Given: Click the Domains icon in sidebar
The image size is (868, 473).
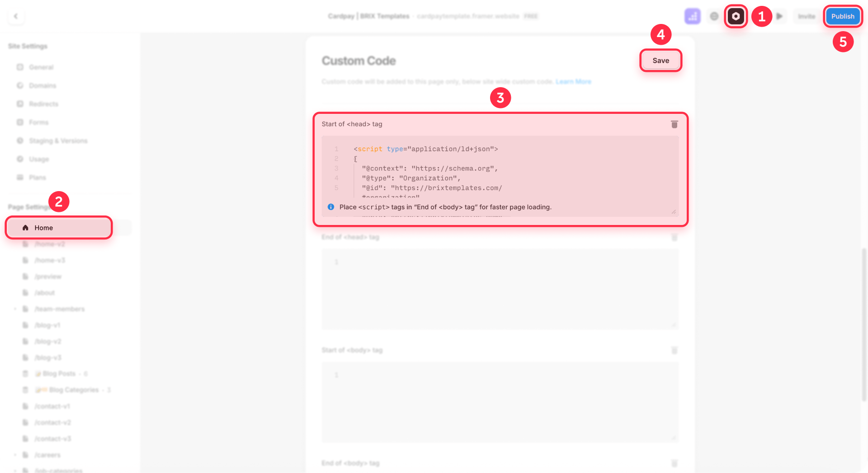Looking at the screenshot, I should (20, 85).
